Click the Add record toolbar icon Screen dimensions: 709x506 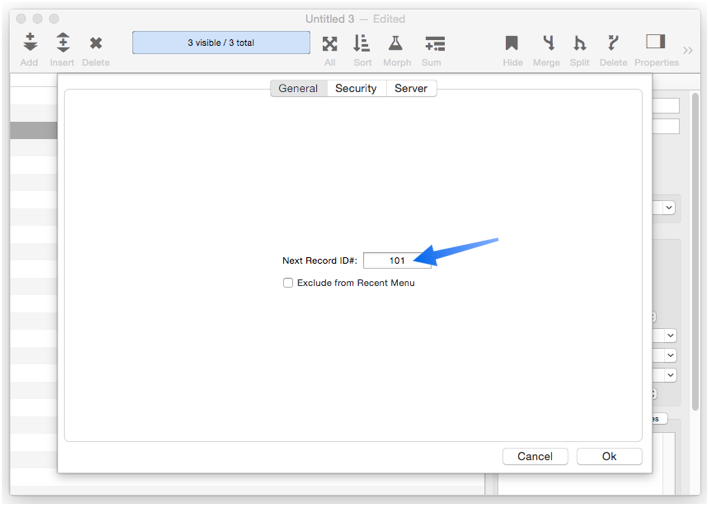30,43
